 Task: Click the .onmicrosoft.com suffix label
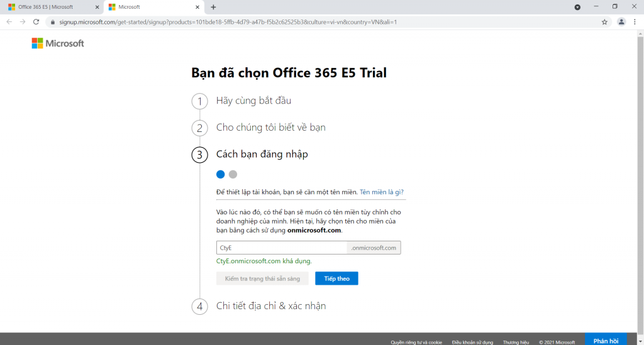click(x=374, y=248)
